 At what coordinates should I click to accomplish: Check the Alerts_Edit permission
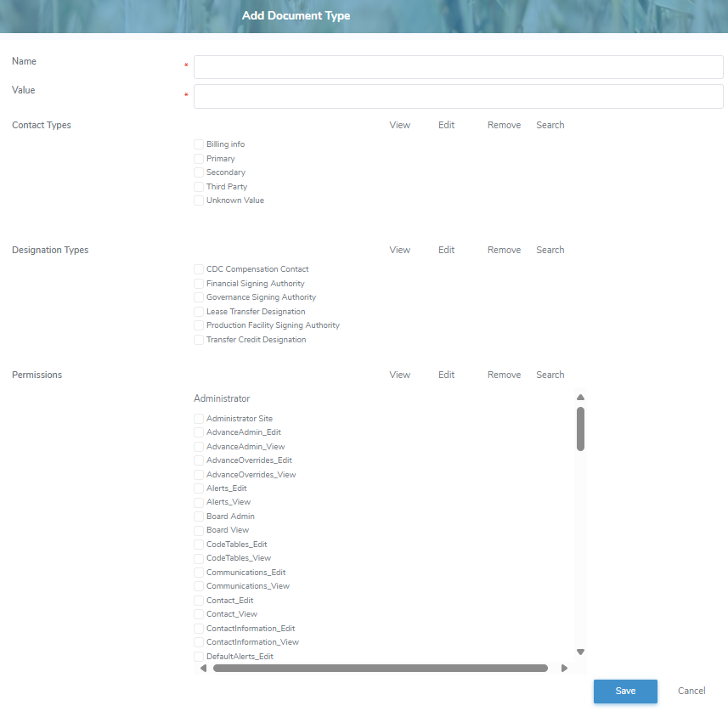199,488
